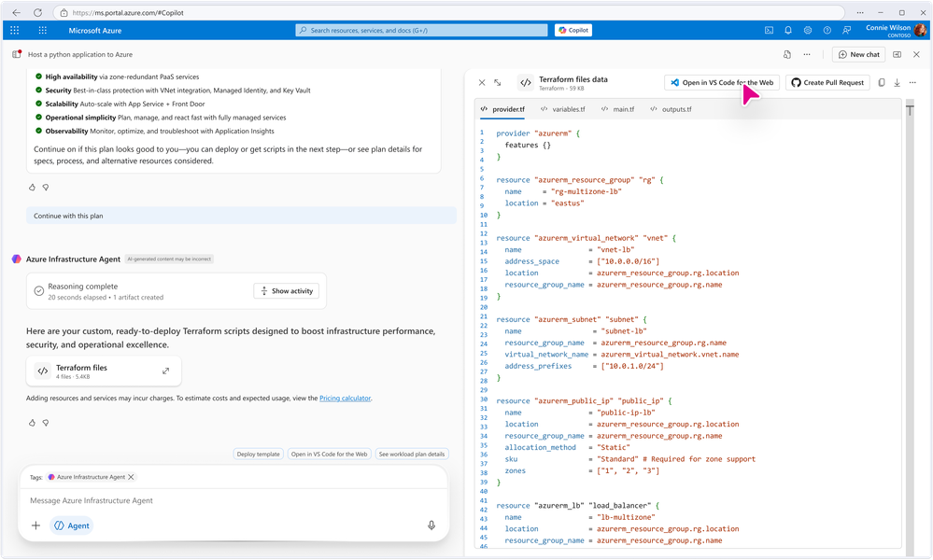The height and width of the screenshot is (560, 933).
Task: Focus the Search resources, services, and docs box
Action: pyautogui.click(x=421, y=30)
